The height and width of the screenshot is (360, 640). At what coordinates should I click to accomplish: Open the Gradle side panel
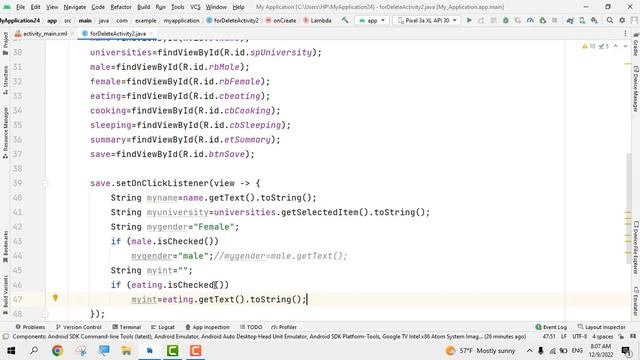coord(636,44)
